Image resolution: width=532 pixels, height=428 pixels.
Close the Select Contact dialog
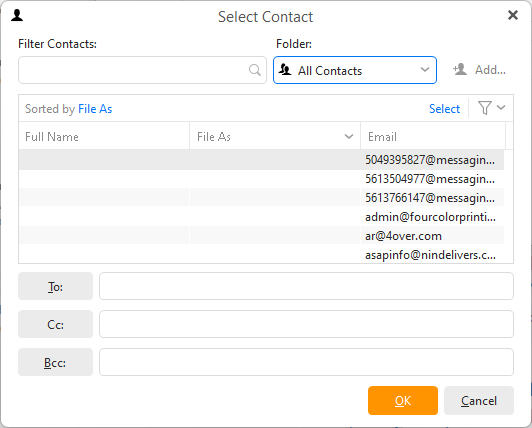[x=513, y=15]
